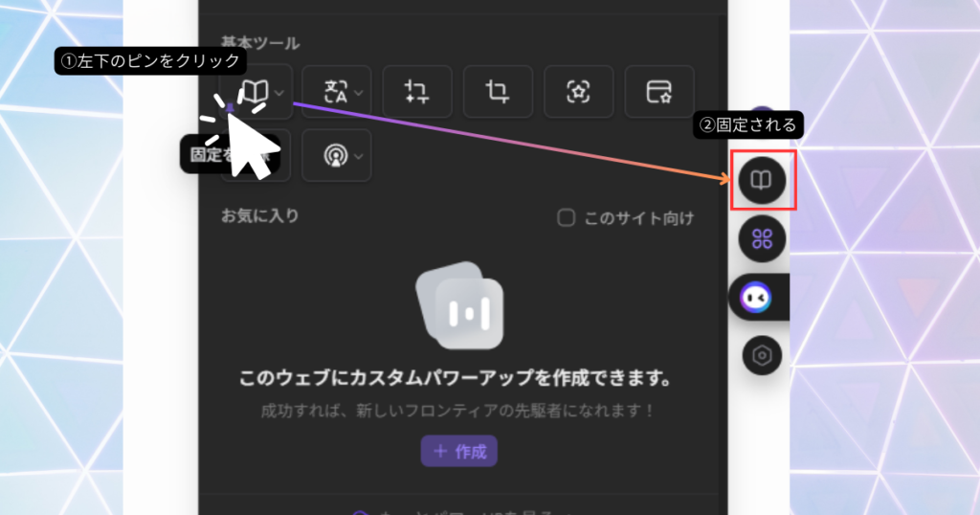Viewport: 980px width, 515px height.
Task: Click the open-book reading tool icon
Action: tap(252, 92)
